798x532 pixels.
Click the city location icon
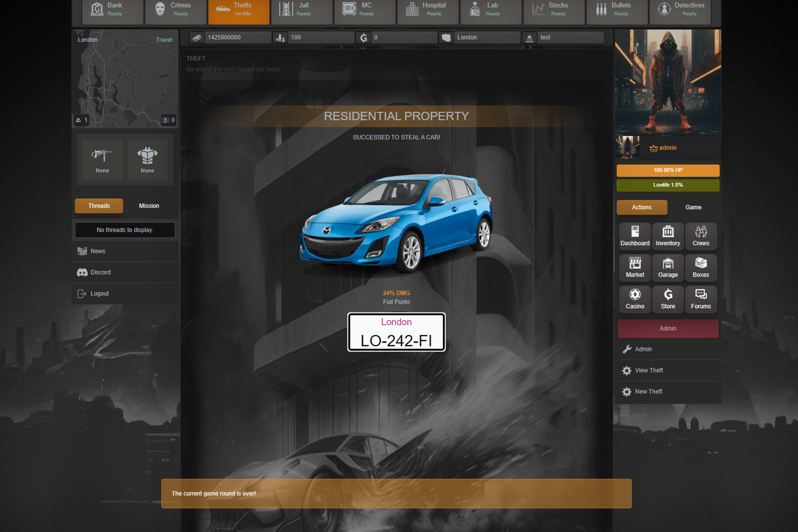point(446,38)
